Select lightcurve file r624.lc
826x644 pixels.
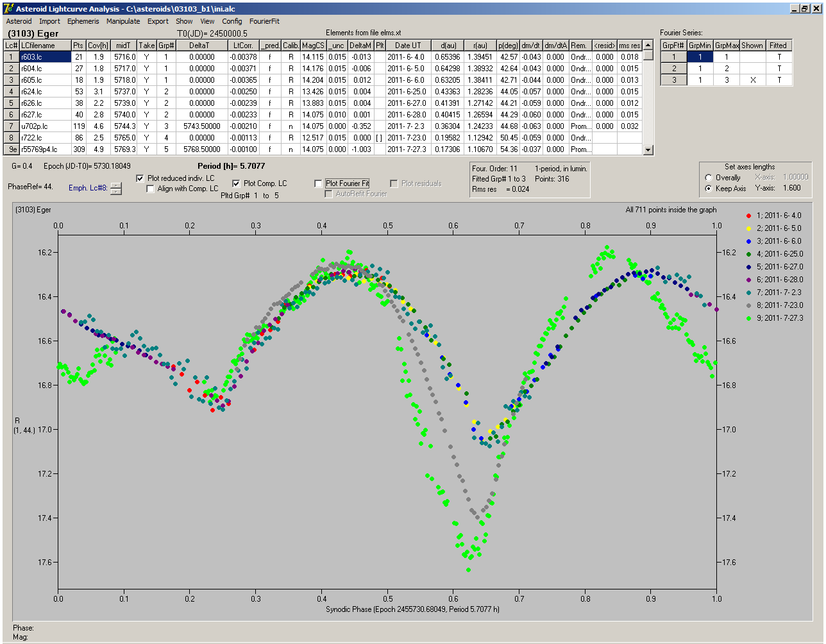(x=45, y=92)
